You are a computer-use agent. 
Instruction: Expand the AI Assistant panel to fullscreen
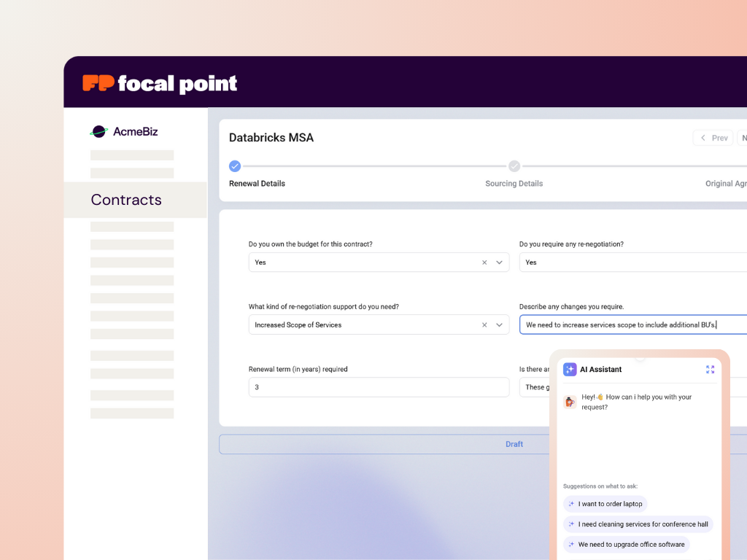point(710,370)
